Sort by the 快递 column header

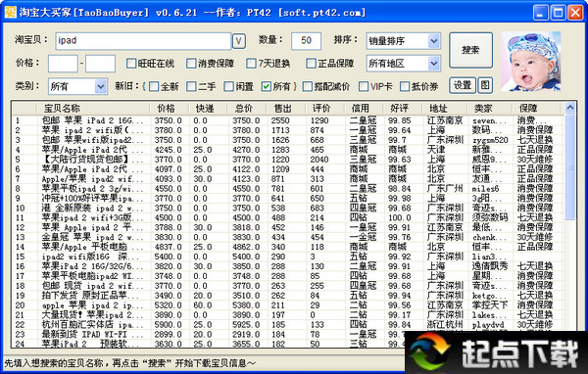click(x=208, y=109)
